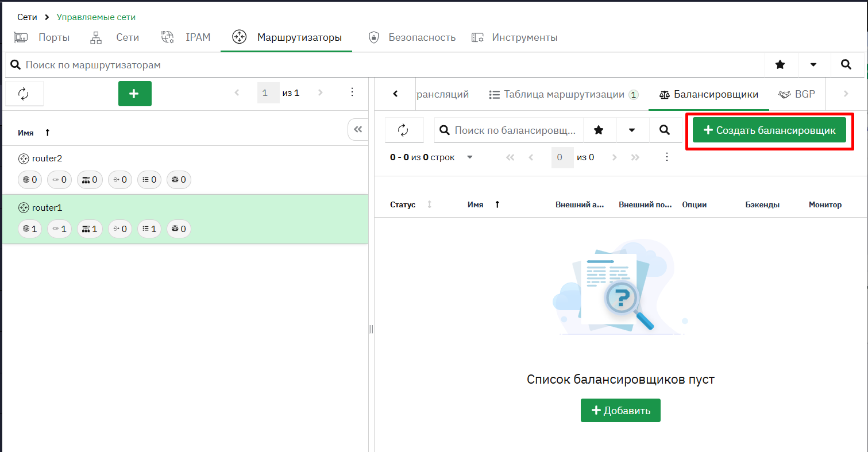This screenshot has height=452, width=868.
Task: Save router search as favorite star
Action: [x=781, y=65]
